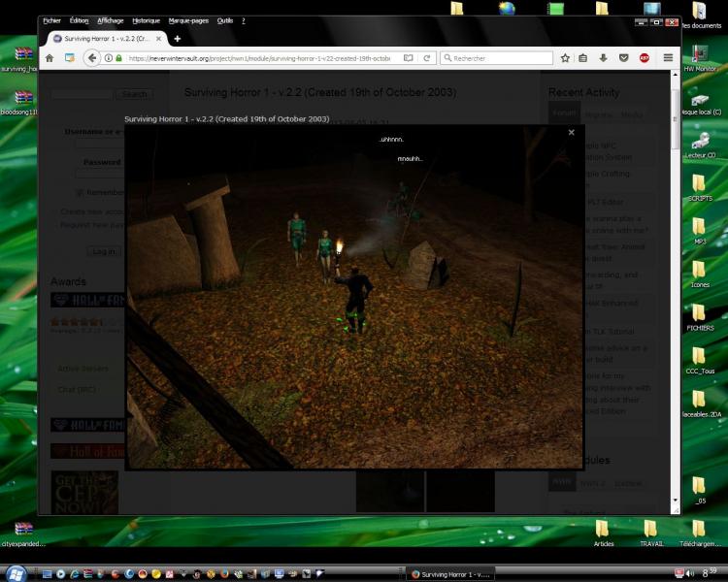
Task: Click the Firefox icon in quick launch
Action: tap(224, 574)
